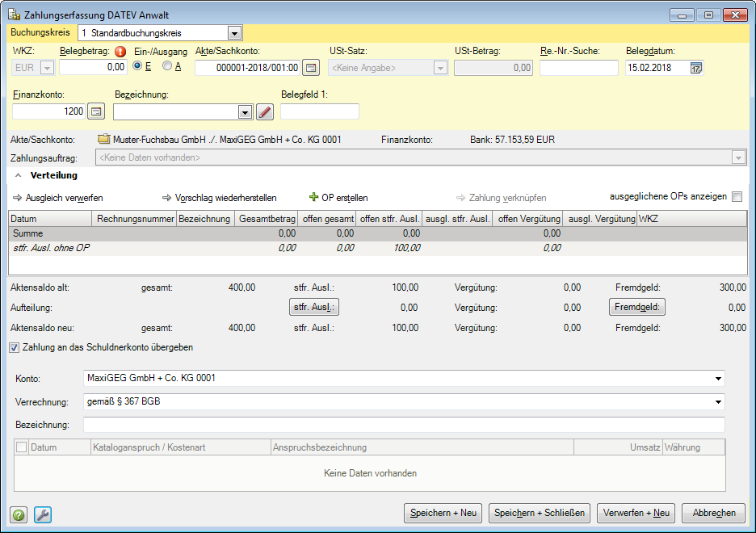Click the Speichern + Schließen button
756x533 pixels.
pos(539,513)
